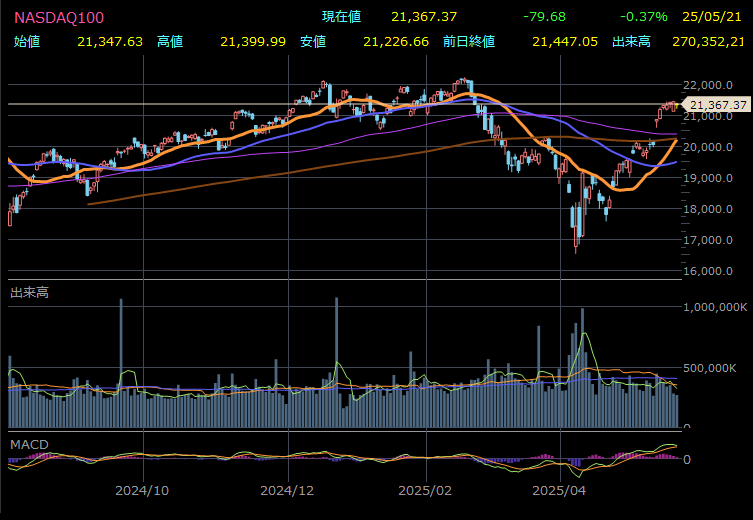
Task: Click the 17,000.0 price axis label
Action: coord(708,240)
